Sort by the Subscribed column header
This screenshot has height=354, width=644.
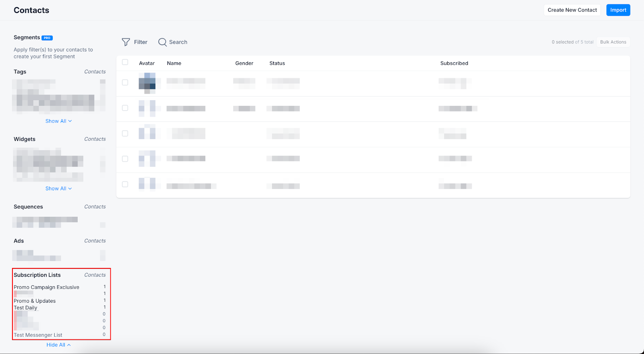pyautogui.click(x=454, y=64)
